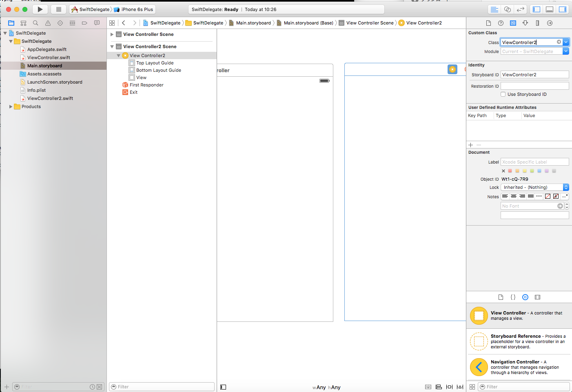Pick the red label color swatch
Screen dimensions: 572x392
510,171
